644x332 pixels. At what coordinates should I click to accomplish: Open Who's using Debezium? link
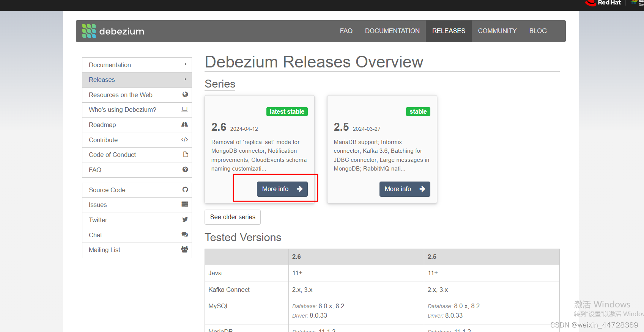[x=137, y=110]
